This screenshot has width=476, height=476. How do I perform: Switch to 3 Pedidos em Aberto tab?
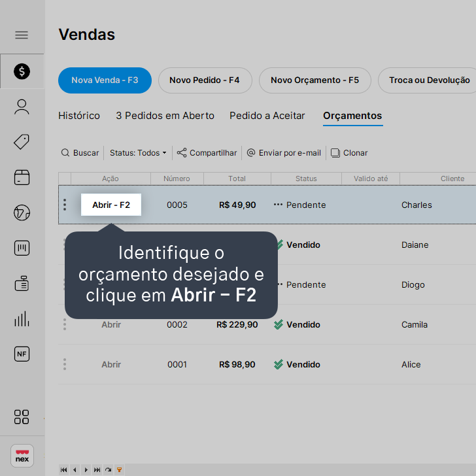(x=165, y=116)
